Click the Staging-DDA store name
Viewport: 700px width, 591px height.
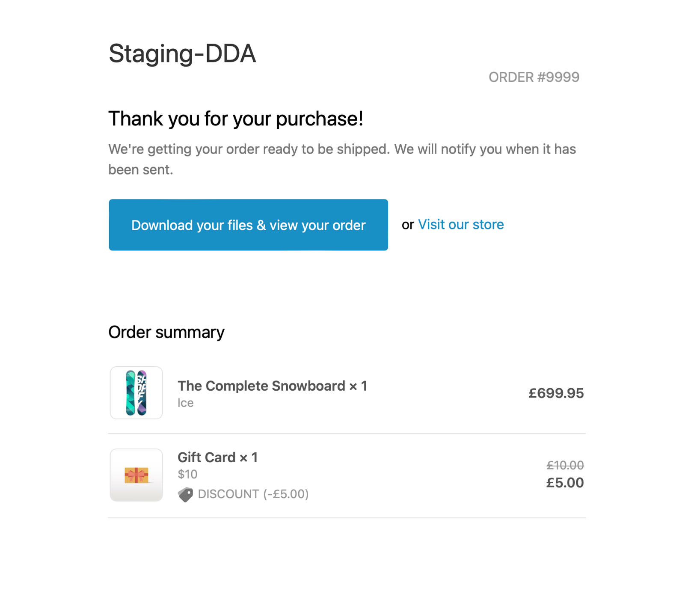coord(182,54)
